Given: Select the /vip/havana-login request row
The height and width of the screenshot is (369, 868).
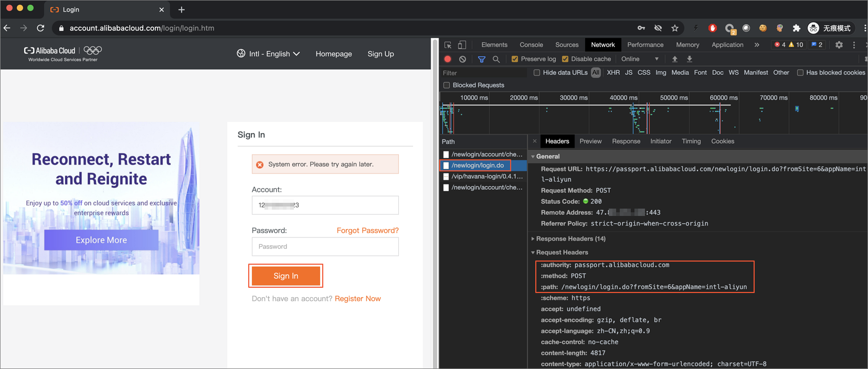Looking at the screenshot, I should pos(483,177).
